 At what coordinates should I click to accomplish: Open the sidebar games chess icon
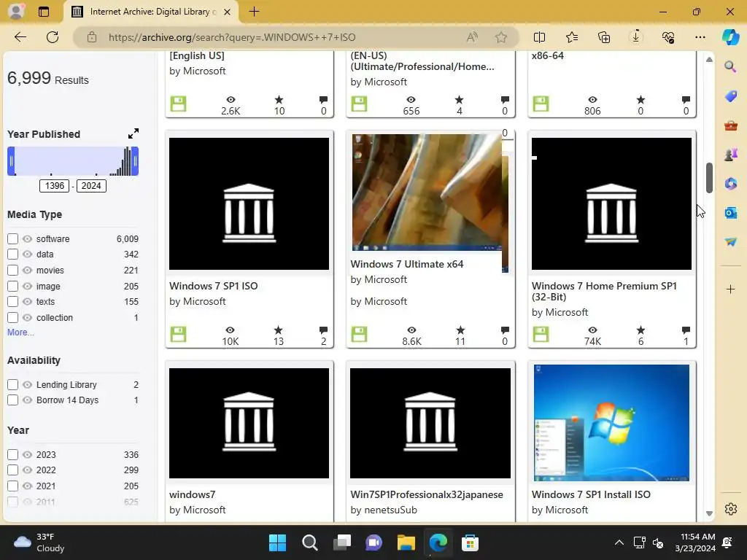point(730,155)
